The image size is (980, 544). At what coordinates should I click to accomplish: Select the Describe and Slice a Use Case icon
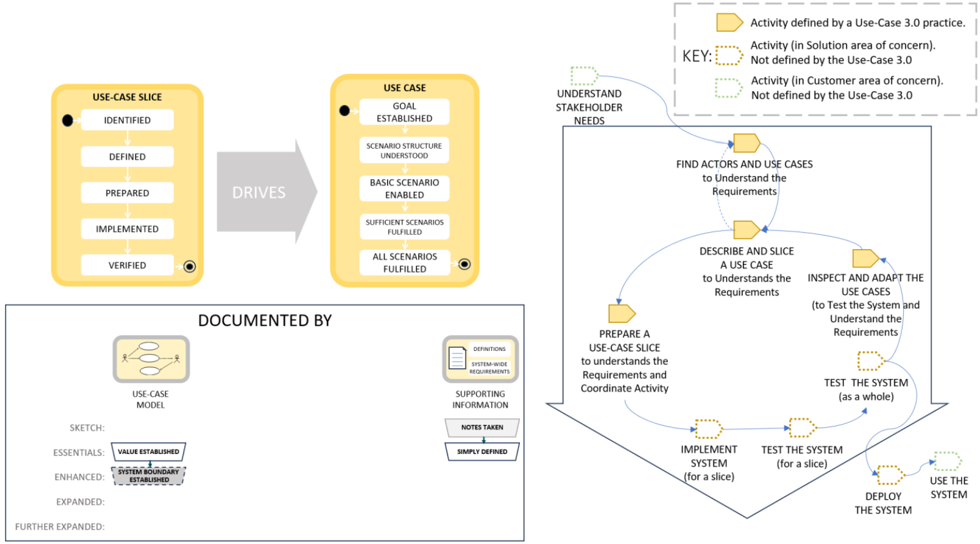tap(746, 230)
